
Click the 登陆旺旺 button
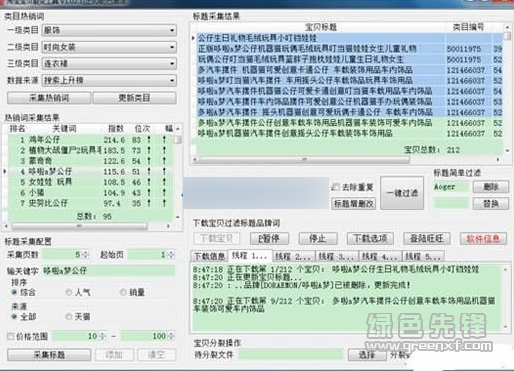tap(427, 238)
